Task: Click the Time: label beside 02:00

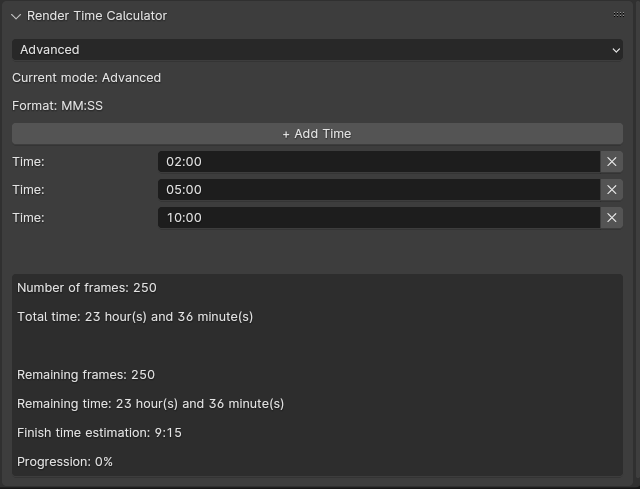Action: point(29,161)
